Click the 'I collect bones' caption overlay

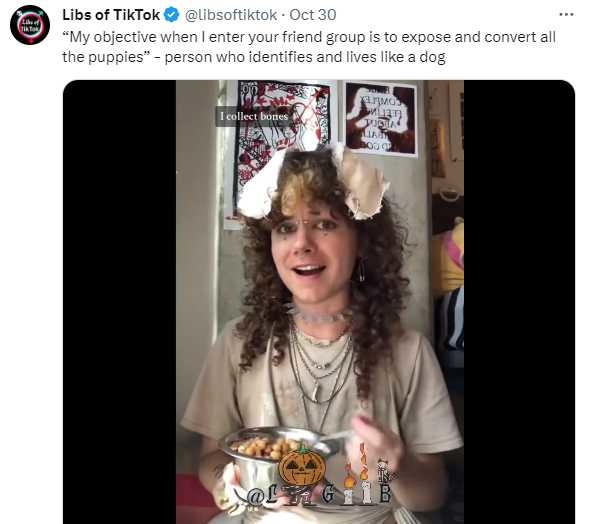pos(254,116)
